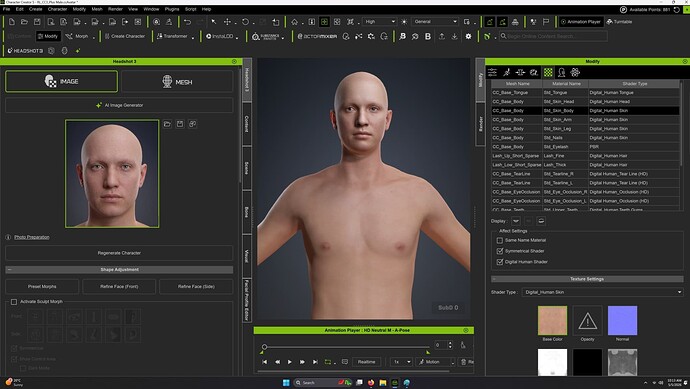This screenshot has height=389, width=690.
Task: Open Firefox from the taskbar
Action: click(371, 382)
